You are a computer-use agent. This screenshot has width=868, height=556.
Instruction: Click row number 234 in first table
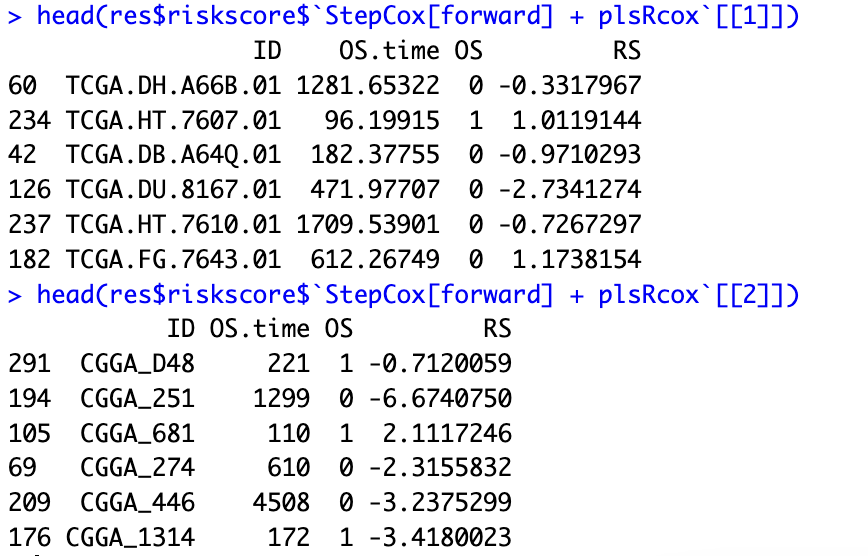point(30,121)
